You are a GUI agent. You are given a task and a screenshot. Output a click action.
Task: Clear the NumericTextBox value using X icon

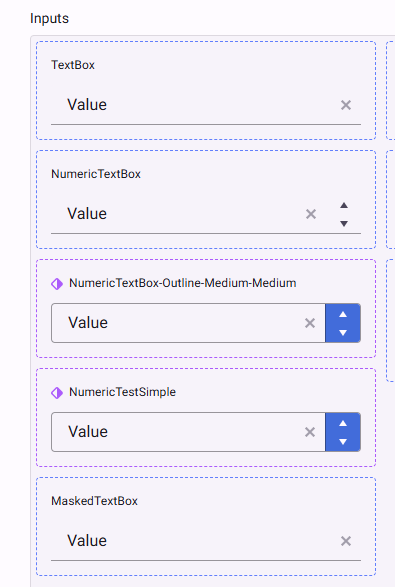(311, 214)
